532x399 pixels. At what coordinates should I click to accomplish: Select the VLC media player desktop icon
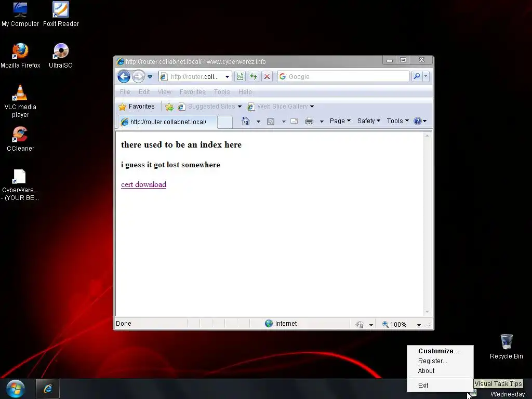[20, 101]
